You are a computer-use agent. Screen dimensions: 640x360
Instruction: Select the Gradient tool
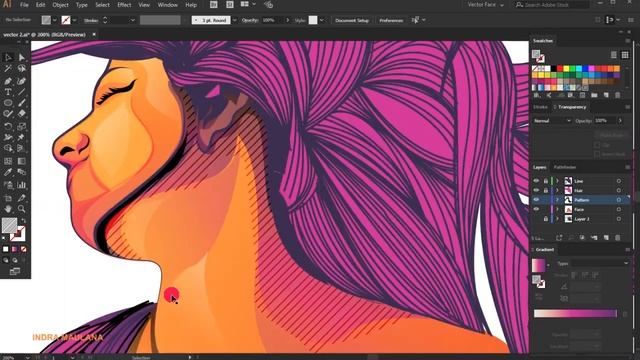coord(22,161)
